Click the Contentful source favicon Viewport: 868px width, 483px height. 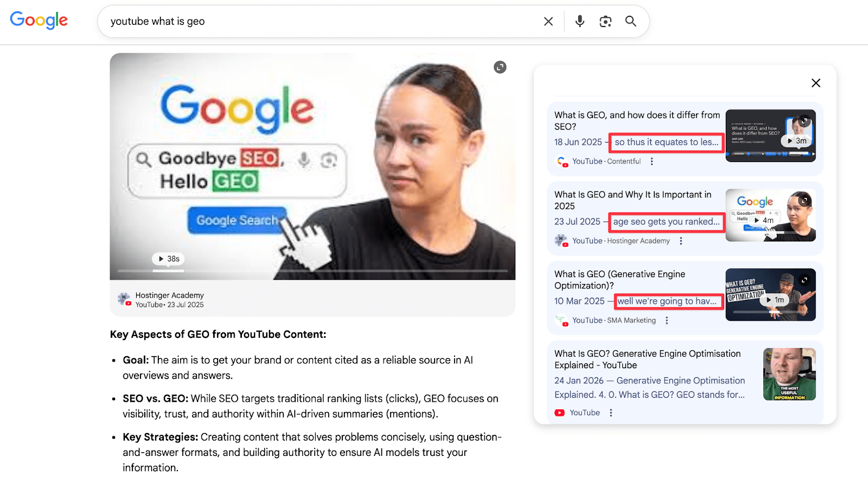coord(561,162)
